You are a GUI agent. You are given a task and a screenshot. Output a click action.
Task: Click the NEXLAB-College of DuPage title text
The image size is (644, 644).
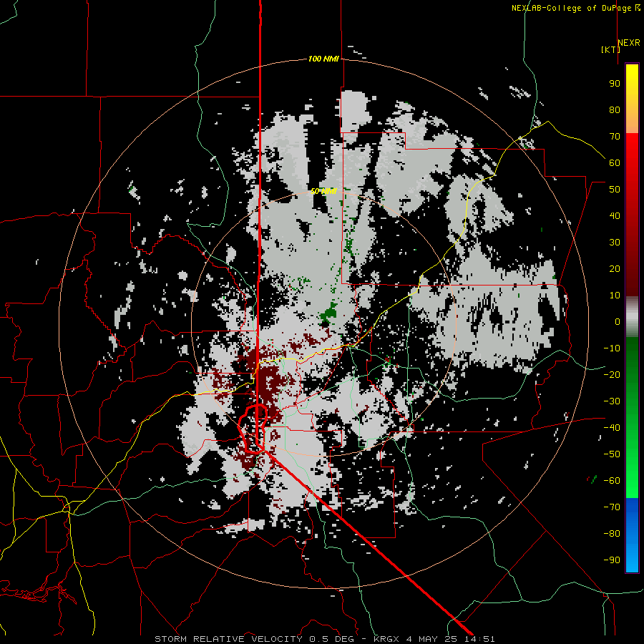click(x=571, y=8)
